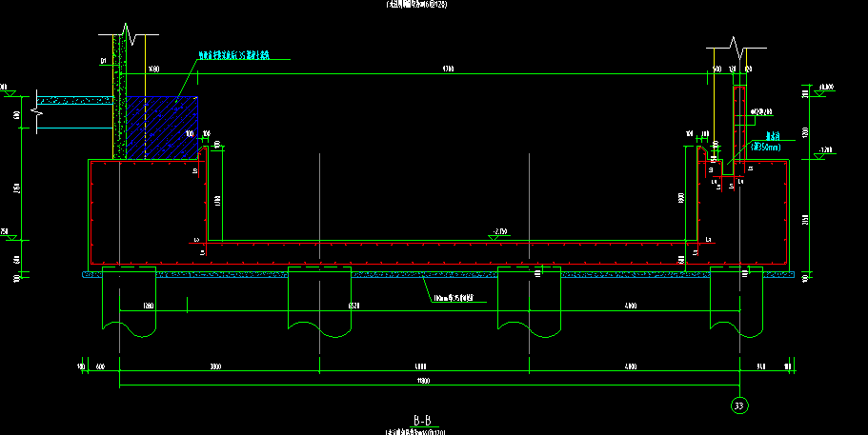The height and width of the screenshot is (435, 868).
Task: Click the rebar callout text beside the right wall
Action: (x=761, y=111)
